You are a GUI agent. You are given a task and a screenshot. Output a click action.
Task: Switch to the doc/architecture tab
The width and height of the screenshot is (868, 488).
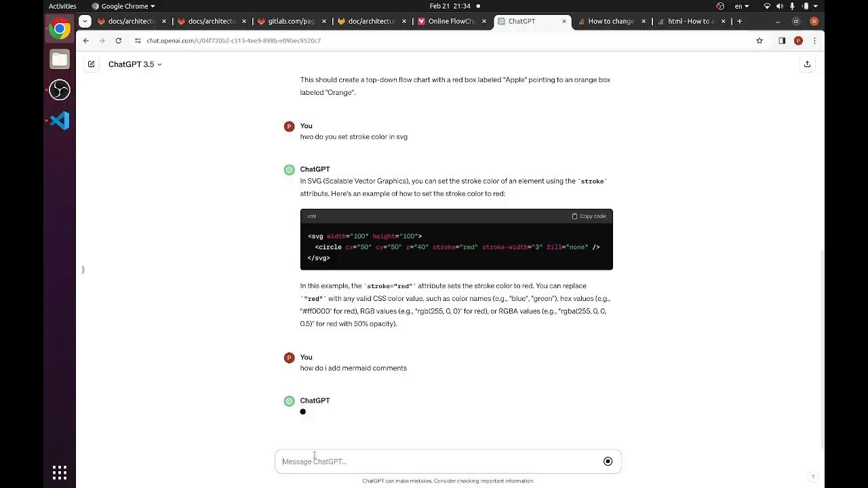point(371,21)
